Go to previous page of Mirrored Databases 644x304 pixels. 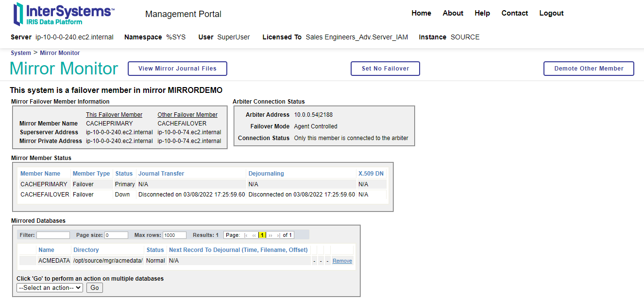pyautogui.click(x=254, y=235)
